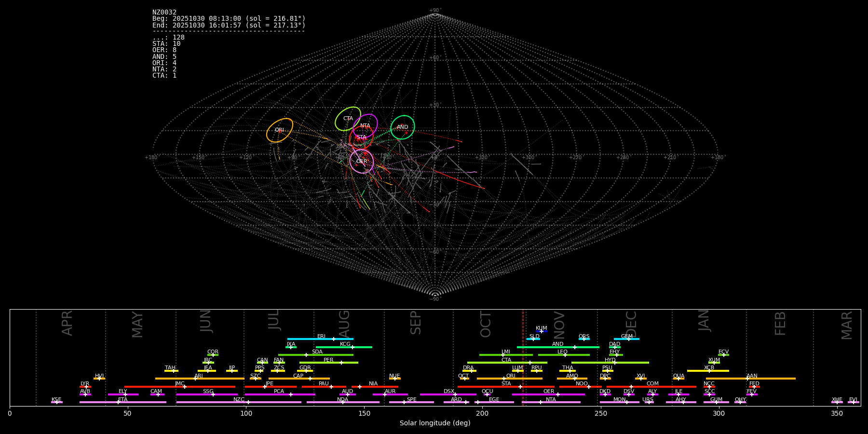The image size is (868, 434).
Task: Click the ERI shower bar in timeline
Action: pyautogui.click(x=320, y=339)
